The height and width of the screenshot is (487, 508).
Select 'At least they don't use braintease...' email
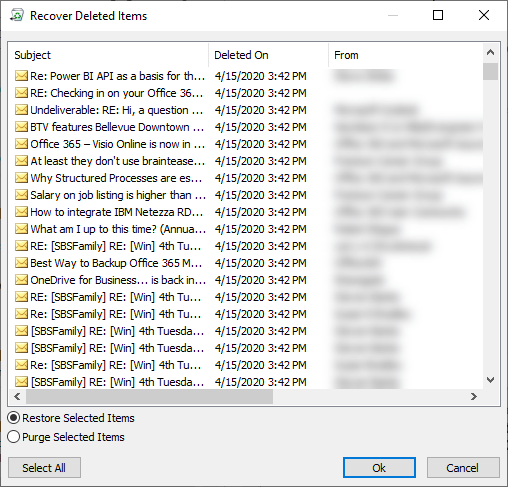[x=118, y=161]
